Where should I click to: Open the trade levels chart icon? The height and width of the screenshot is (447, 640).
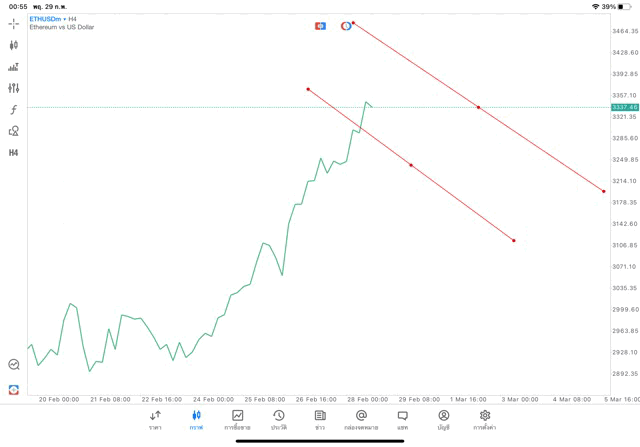[14, 67]
